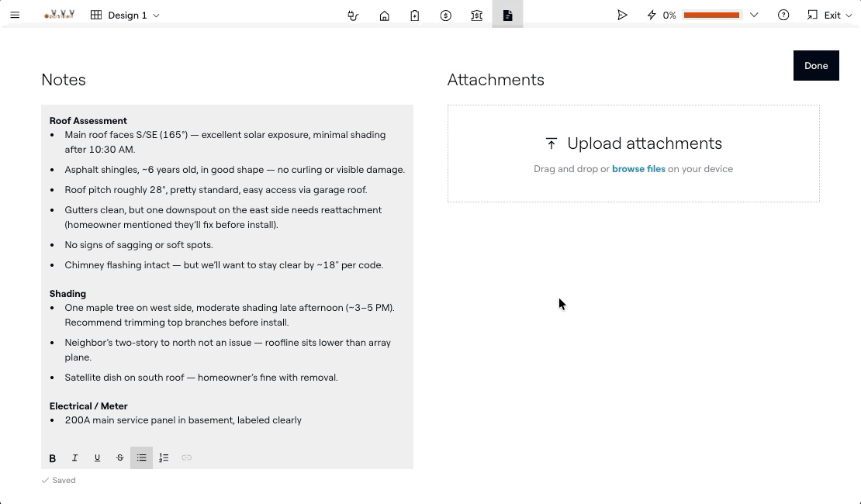Image resolution: width=861 pixels, height=504 pixels.
Task: Select the active notes document tab
Action: tap(507, 15)
